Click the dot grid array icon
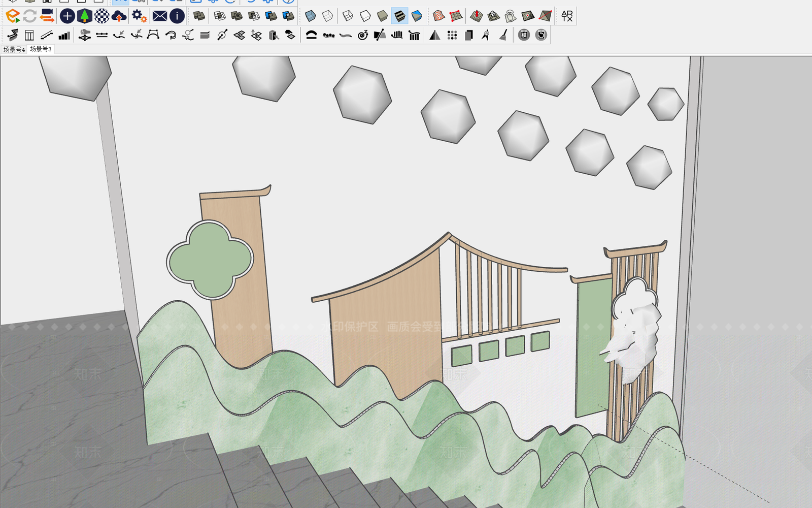812x508 pixels. click(452, 35)
